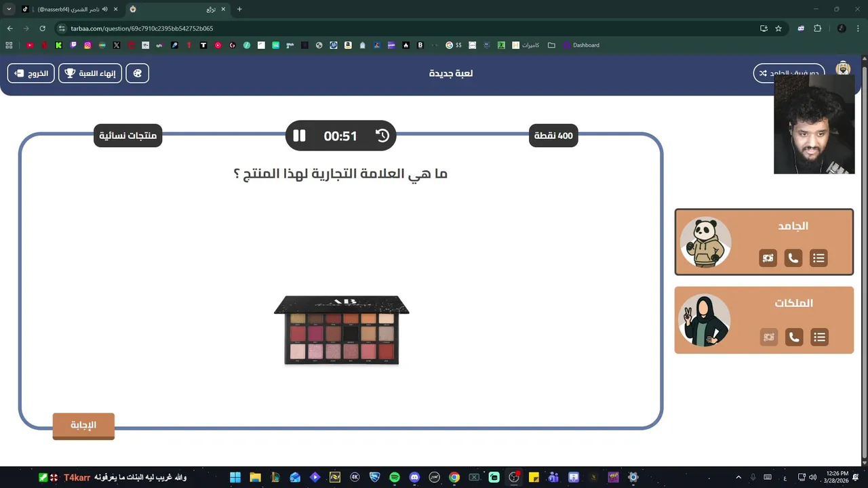This screenshot has height=488, width=868.
Task: Select the الجامد team panda avatar
Action: [705, 242]
